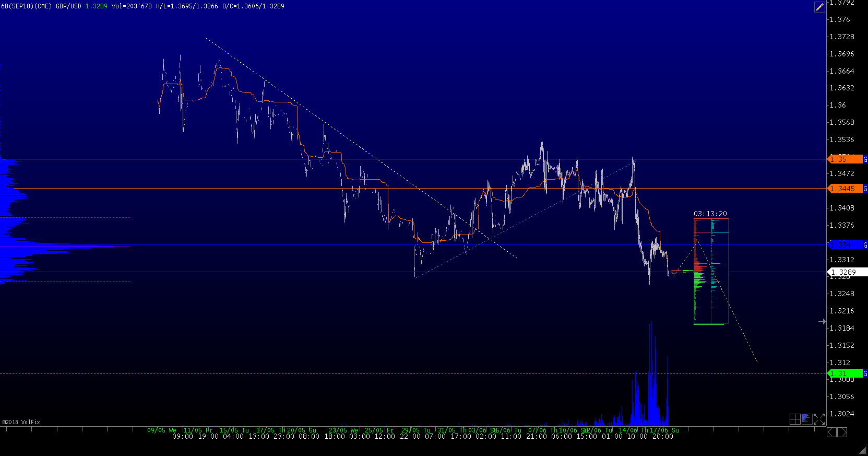
Task: Click the G marker on the blue 1.334 level
Action: tap(865, 245)
